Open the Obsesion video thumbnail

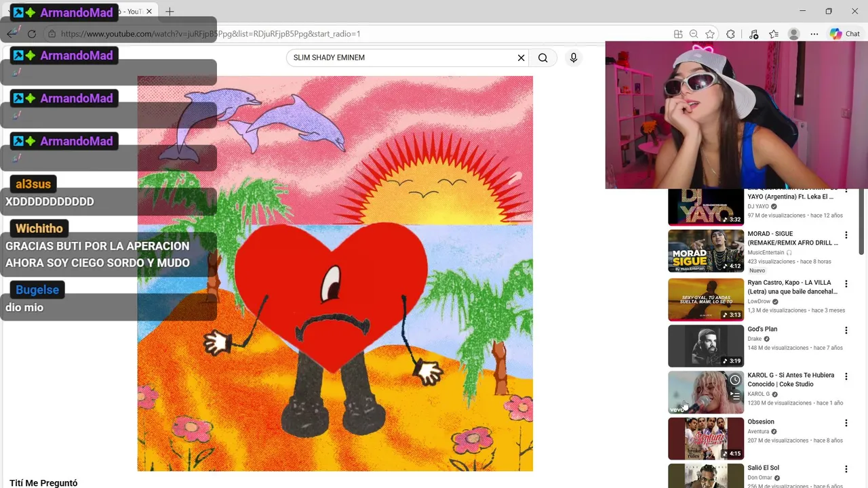[x=706, y=439]
